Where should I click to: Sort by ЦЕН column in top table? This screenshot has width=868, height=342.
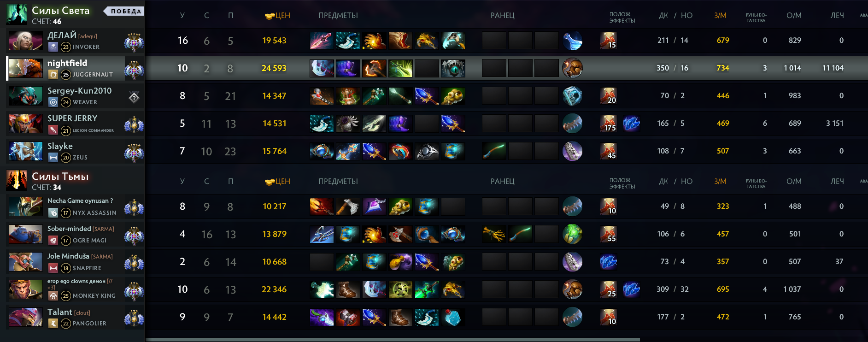point(277,15)
